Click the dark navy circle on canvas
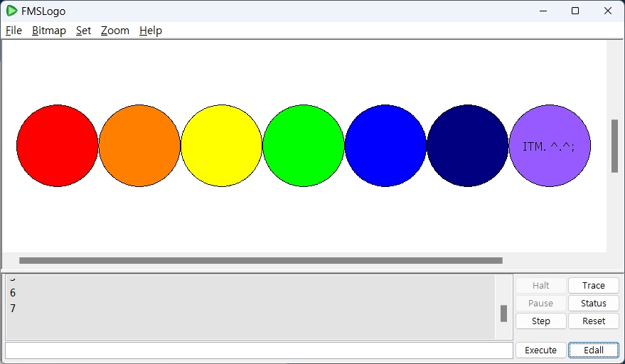625x364 pixels. [468, 146]
